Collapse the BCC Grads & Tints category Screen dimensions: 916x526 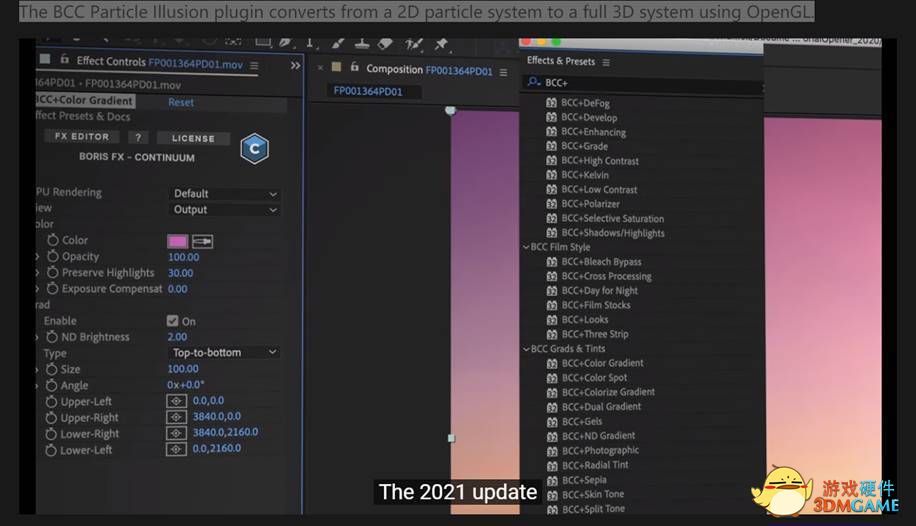(526, 349)
